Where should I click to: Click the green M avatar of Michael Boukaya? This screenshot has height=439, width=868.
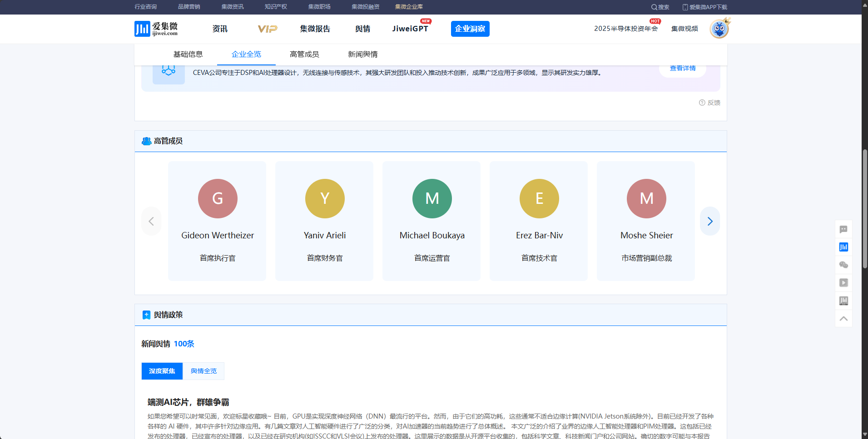432,198
